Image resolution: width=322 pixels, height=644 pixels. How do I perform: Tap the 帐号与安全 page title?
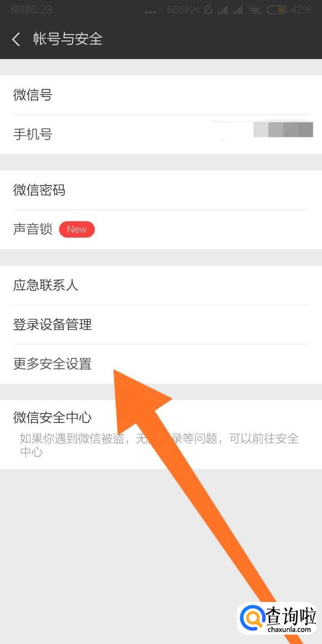[68, 39]
